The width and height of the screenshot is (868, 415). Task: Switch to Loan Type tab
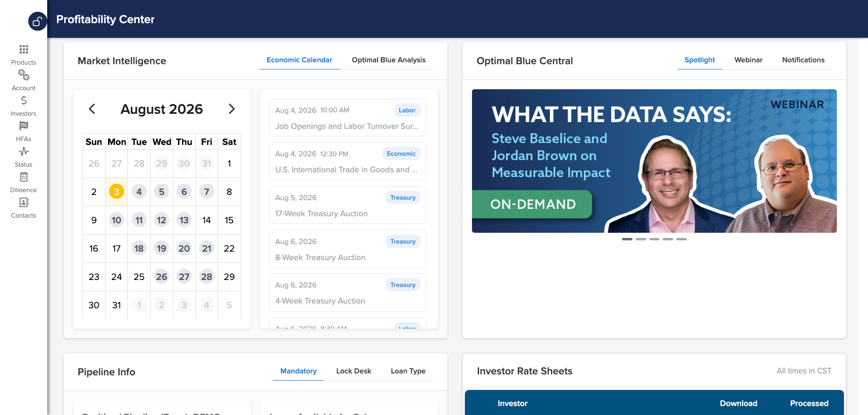(x=408, y=371)
